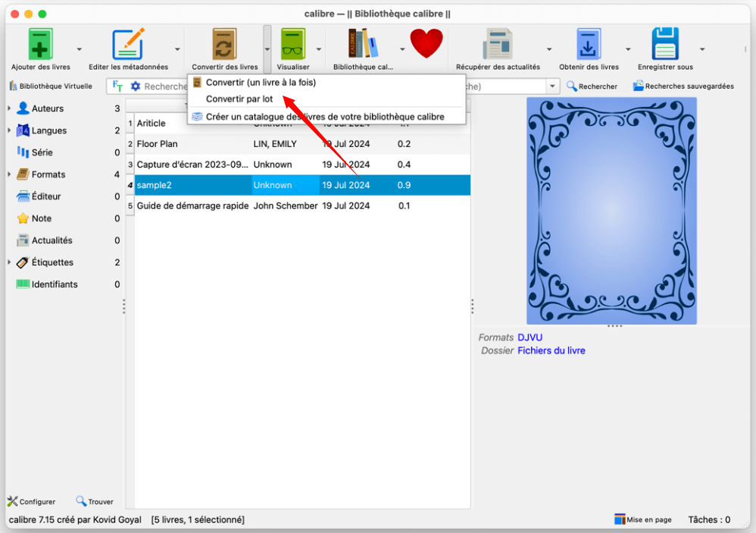The image size is (756, 533).
Task: Click toolbar overflow dots at far right
Action: click(x=745, y=49)
